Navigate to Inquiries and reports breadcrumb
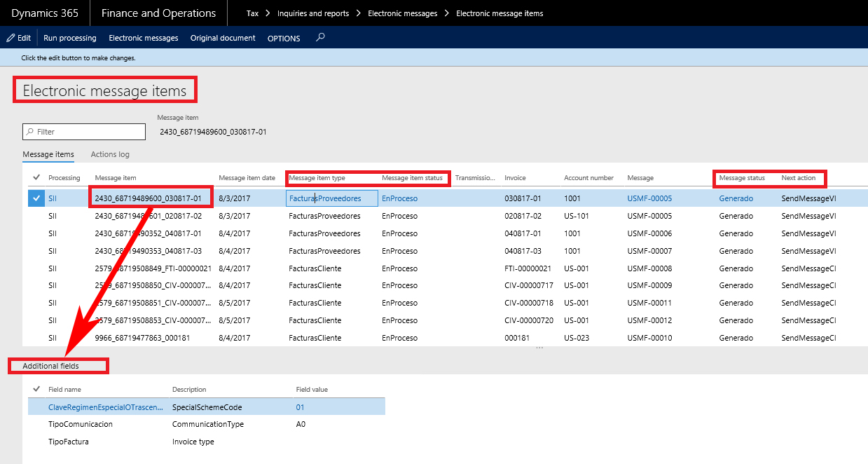 coord(312,13)
